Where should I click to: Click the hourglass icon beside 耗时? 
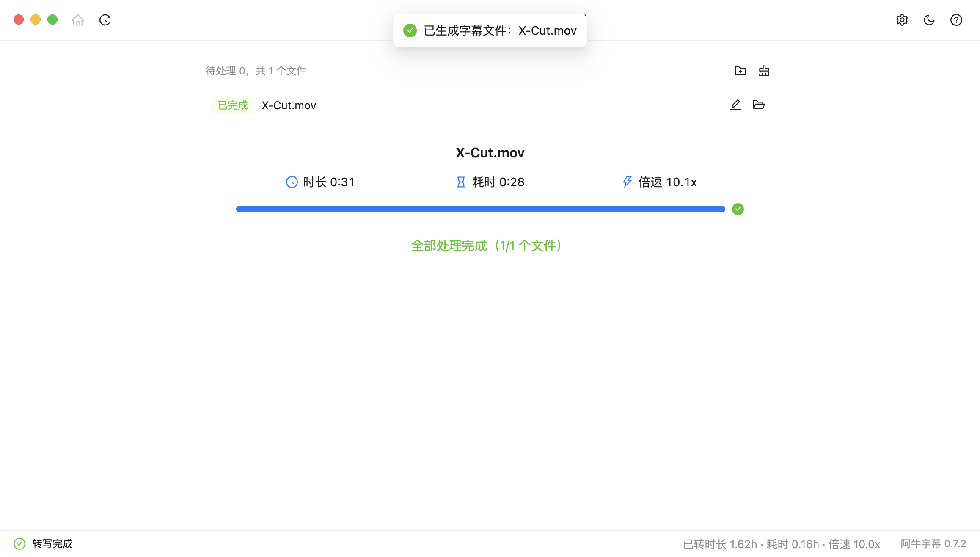(x=461, y=182)
